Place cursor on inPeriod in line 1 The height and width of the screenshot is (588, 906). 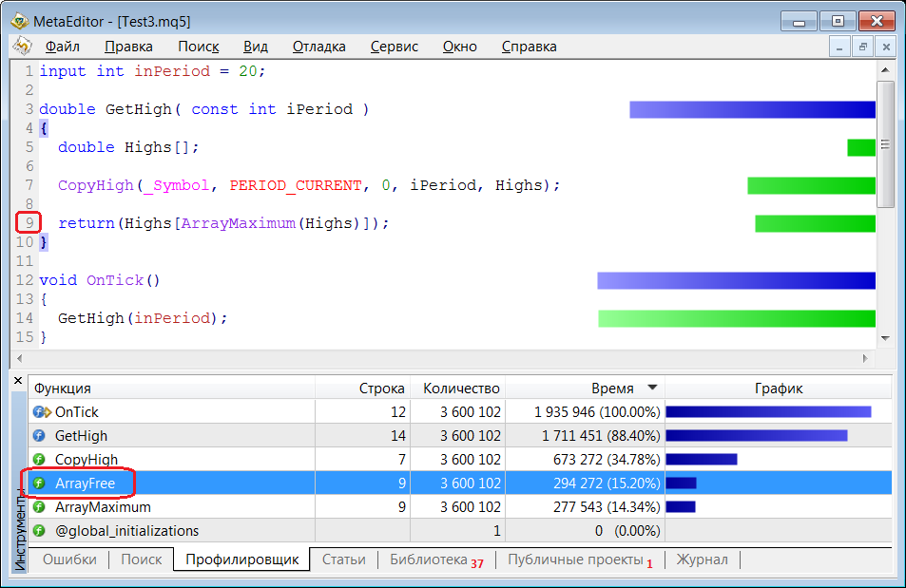[x=172, y=71]
